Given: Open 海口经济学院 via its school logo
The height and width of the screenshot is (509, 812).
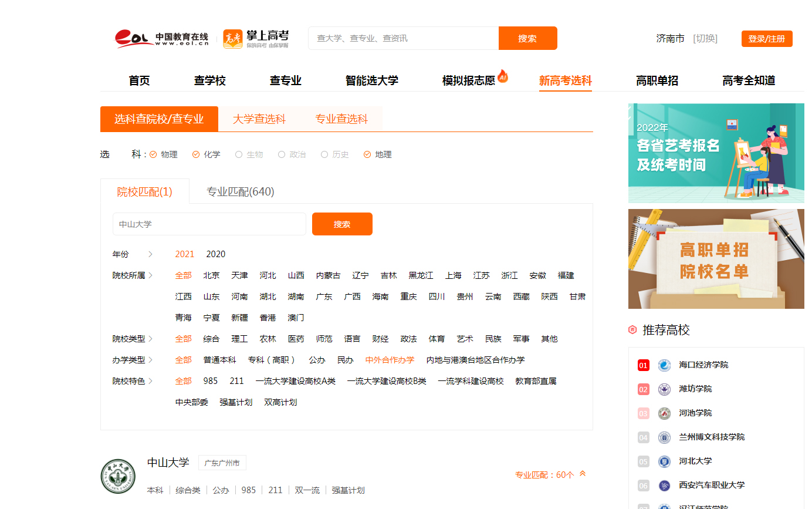Looking at the screenshot, I should click(x=664, y=365).
